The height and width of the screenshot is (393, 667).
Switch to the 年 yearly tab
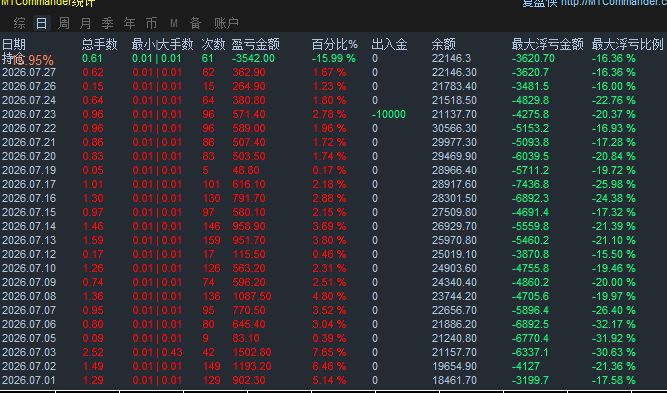(129, 23)
